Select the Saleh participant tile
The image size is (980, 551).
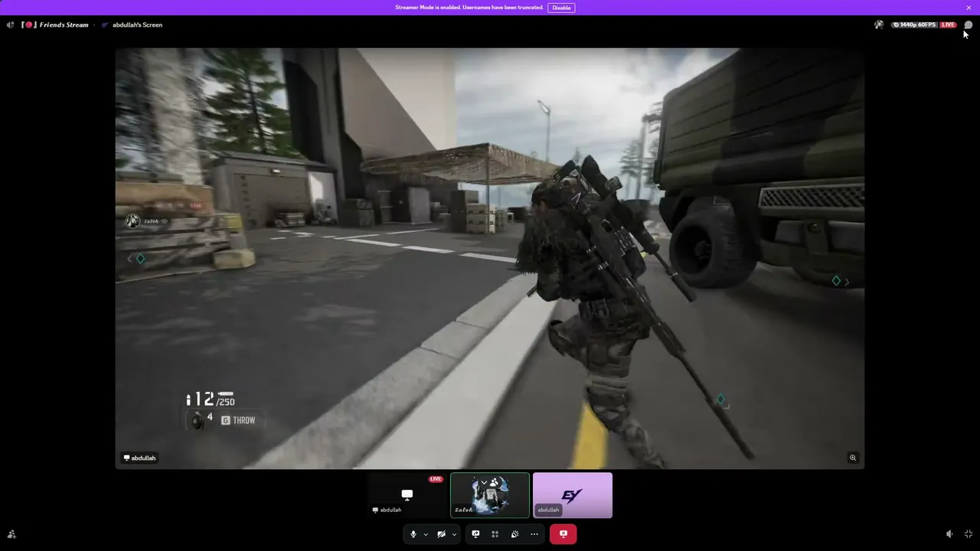[x=490, y=495]
